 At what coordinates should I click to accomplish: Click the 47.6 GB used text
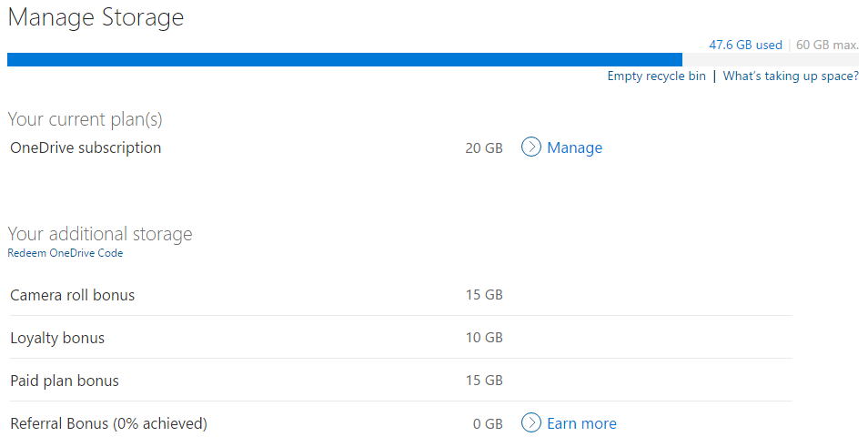[x=745, y=45]
